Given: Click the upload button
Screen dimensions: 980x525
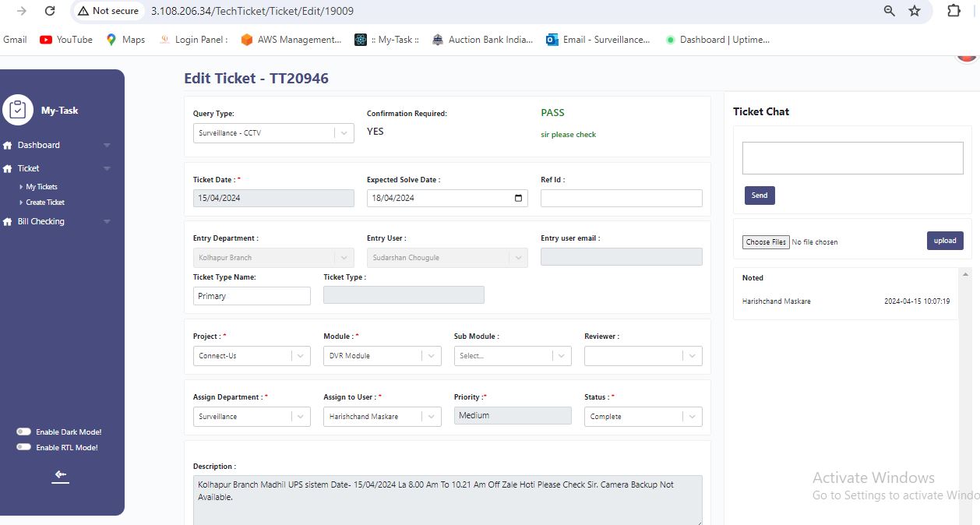Looking at the screenshot, I should tap(945, 241).
